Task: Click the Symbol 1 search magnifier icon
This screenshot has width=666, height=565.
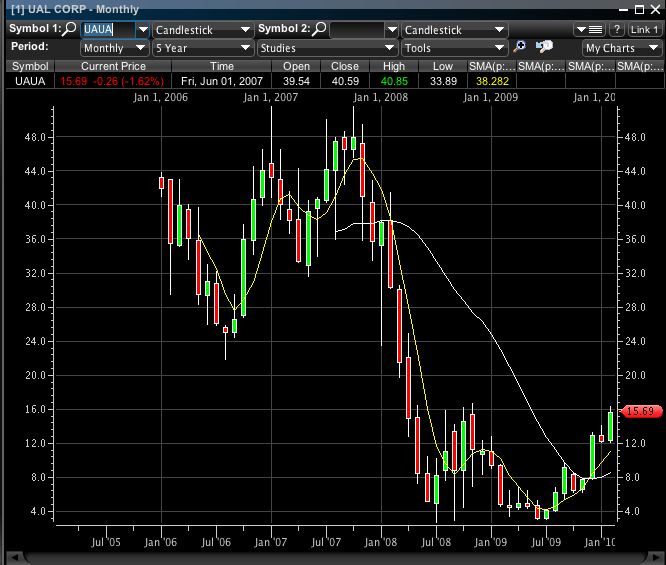Action: point(69,30)
